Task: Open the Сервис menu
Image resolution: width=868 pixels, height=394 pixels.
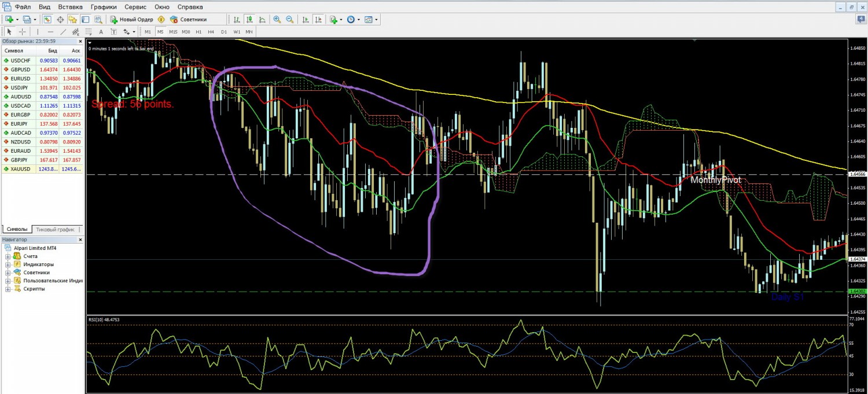Action: pyautogui.click(x=135, y=7)
